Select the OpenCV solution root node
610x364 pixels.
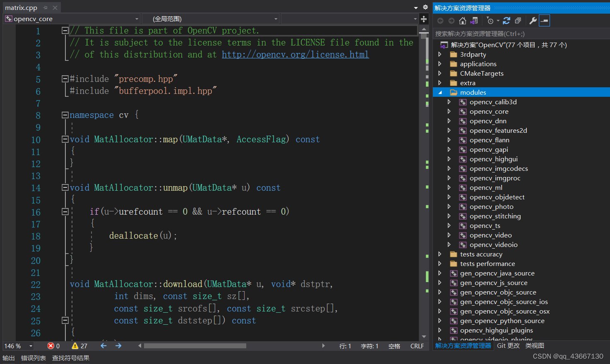[x=509, y=45]
